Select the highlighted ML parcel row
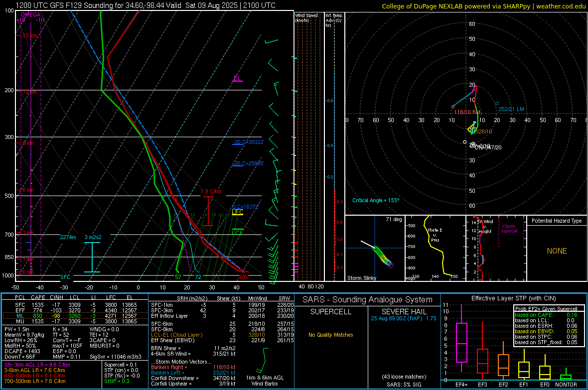588x390 pixels. 75,316
